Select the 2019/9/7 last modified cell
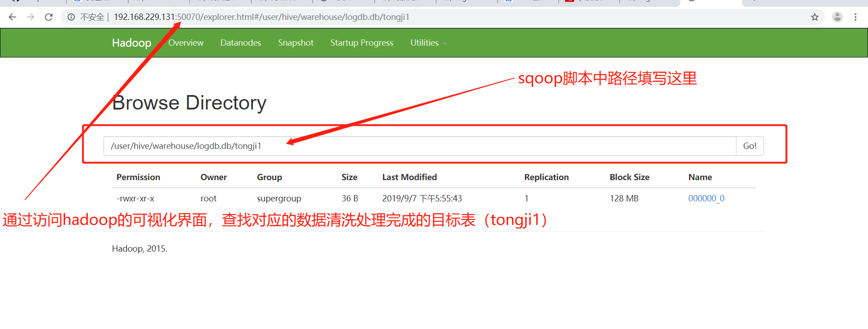The image size is (868, 329). [422, 198]
